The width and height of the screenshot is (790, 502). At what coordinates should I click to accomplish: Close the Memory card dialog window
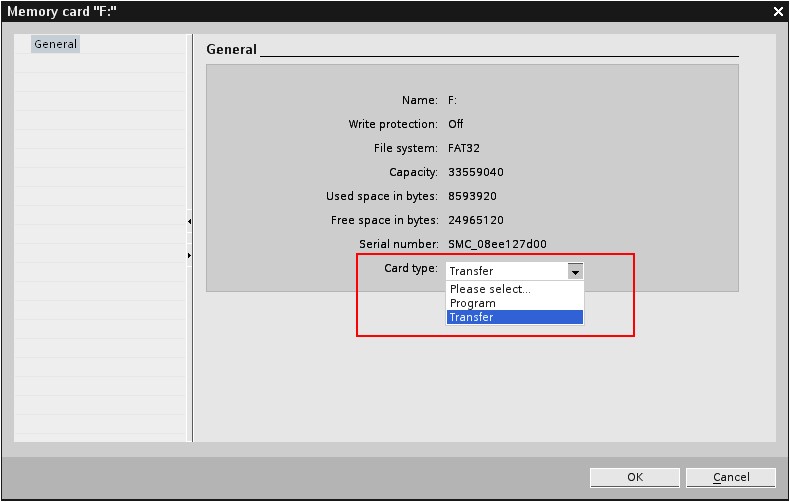pos(778,11)
